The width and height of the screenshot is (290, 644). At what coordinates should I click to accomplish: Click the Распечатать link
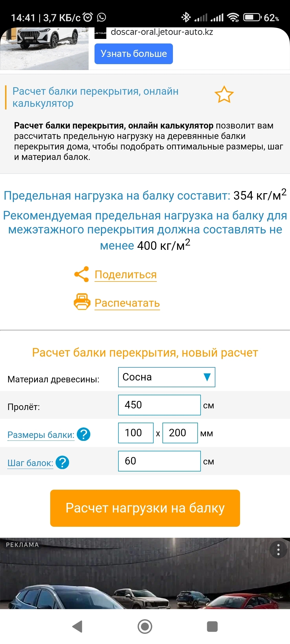127,303
